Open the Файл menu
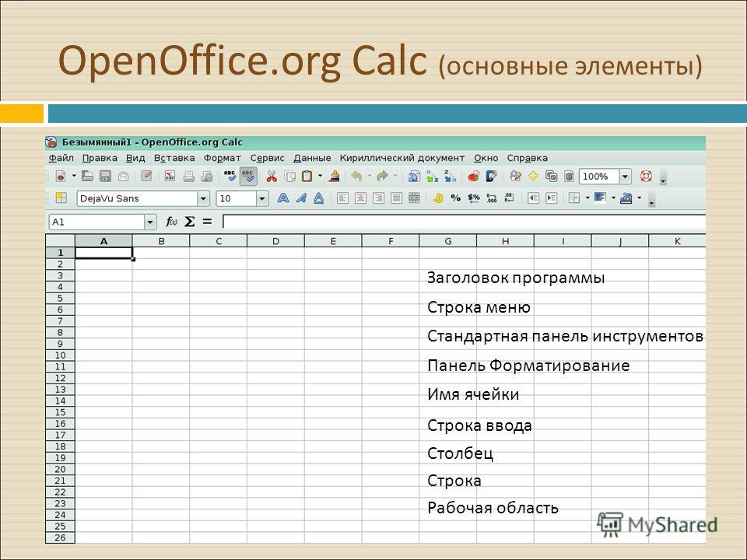This screenshot has width=747, height=560. pos(61,158)
